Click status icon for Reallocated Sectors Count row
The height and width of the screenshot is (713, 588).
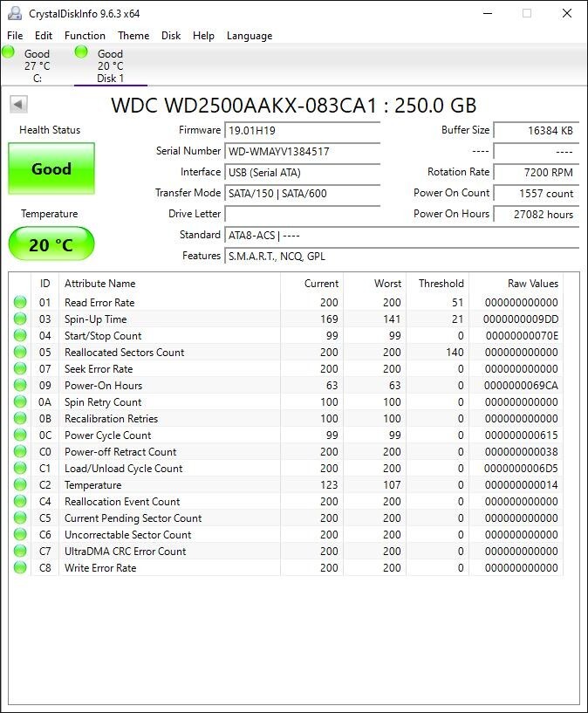pos(20,352)
